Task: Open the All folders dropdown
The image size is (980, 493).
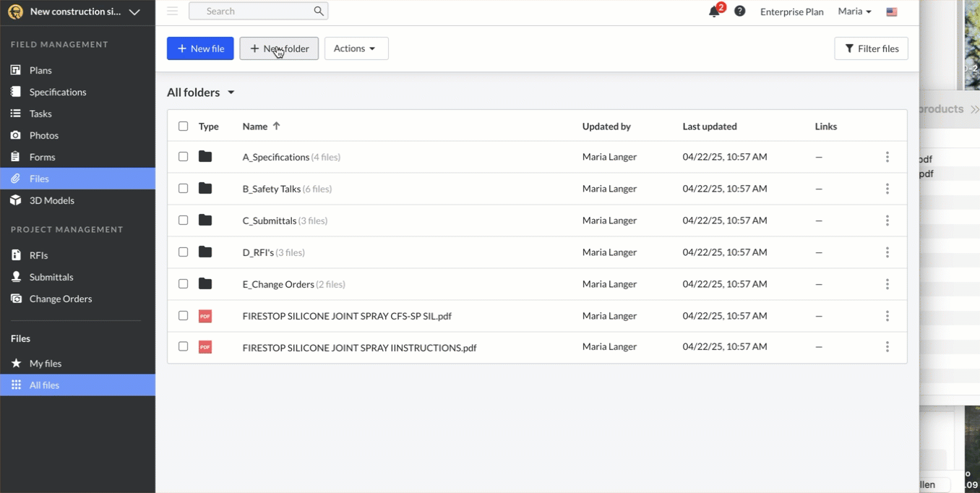Action: pyautogui.click(x=201, y=93)
